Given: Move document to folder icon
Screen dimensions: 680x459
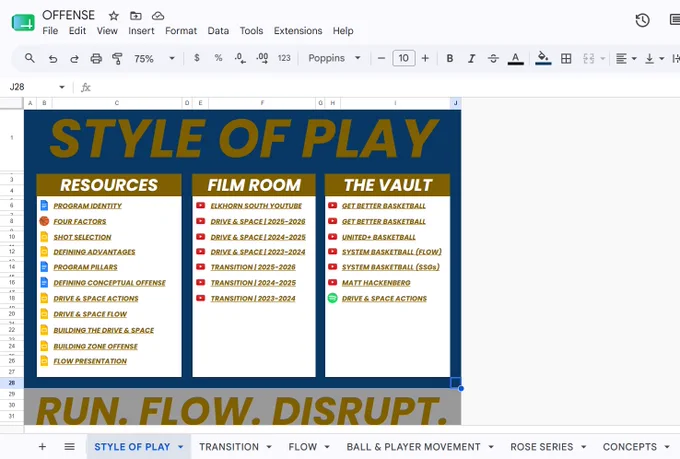Looking at the screenshot, I should click(136, 16).
